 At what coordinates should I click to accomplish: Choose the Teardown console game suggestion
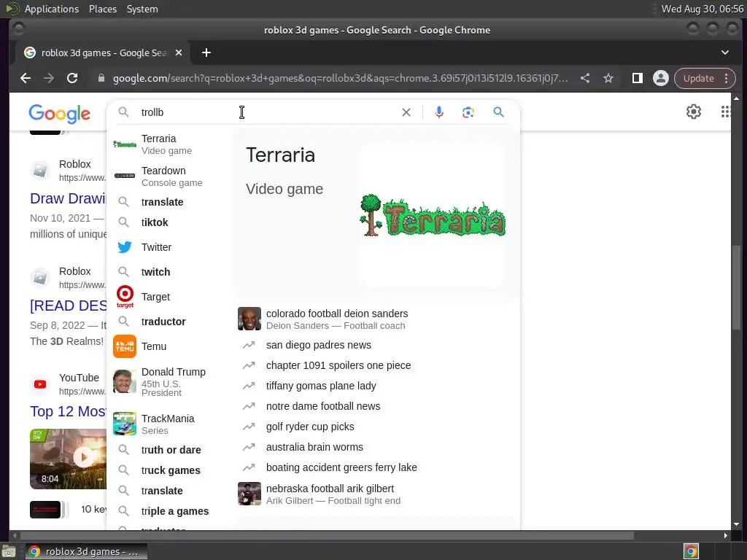(171, 176)
